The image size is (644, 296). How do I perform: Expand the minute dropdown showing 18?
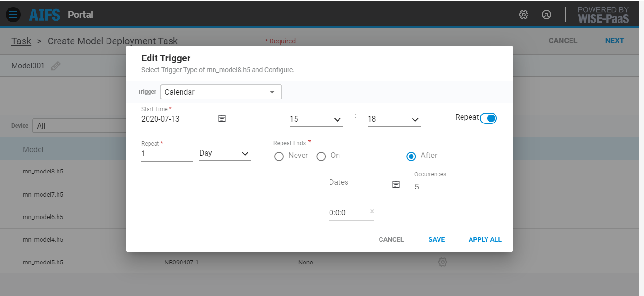[x=394, y=119]
